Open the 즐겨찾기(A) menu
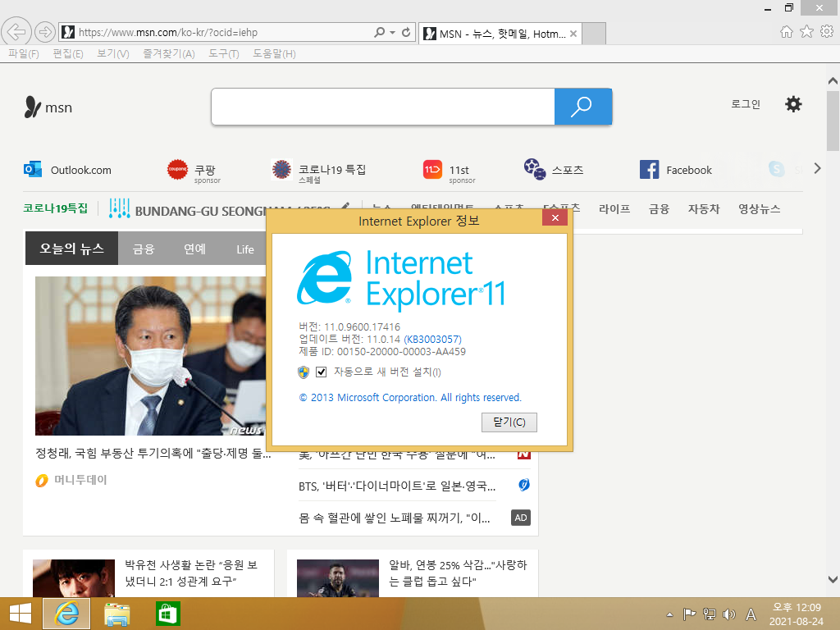The image size is (840, 630). point(169,53)
